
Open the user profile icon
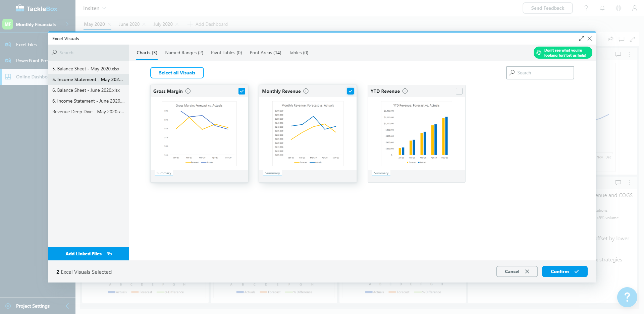[x=635, y=8]
